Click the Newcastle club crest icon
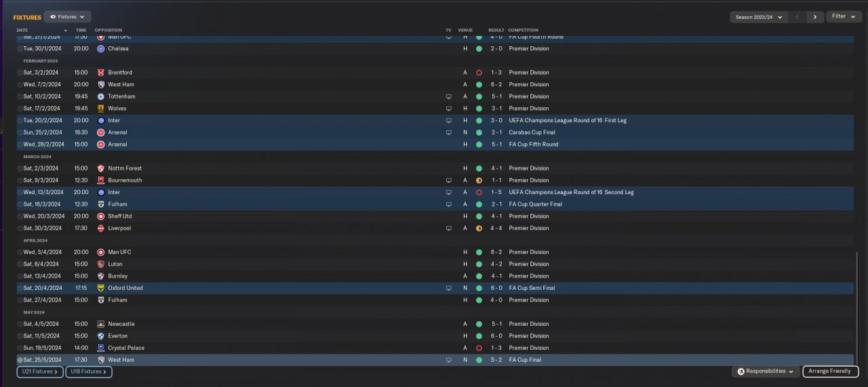The image size is (868, 387). pyautogui.click(x=101, y=324)
